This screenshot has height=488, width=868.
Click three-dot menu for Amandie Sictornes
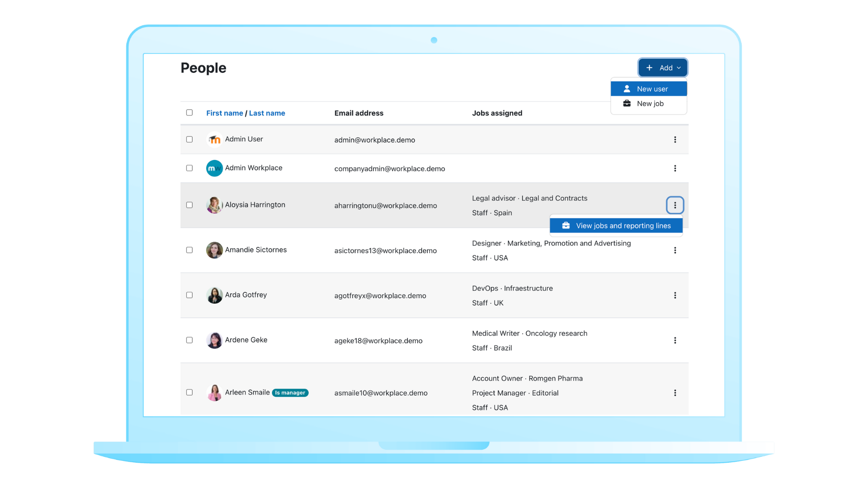(675, 250)
